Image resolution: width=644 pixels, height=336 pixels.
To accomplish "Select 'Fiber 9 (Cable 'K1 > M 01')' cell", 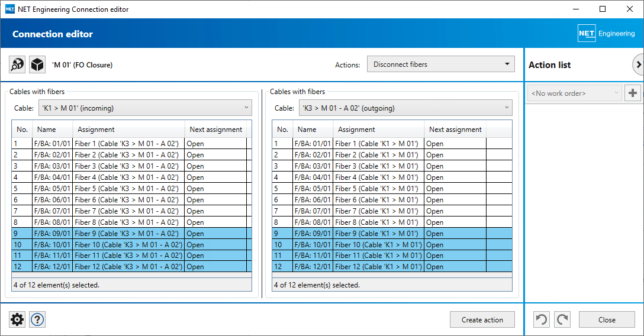I will (x=379, y=234).
